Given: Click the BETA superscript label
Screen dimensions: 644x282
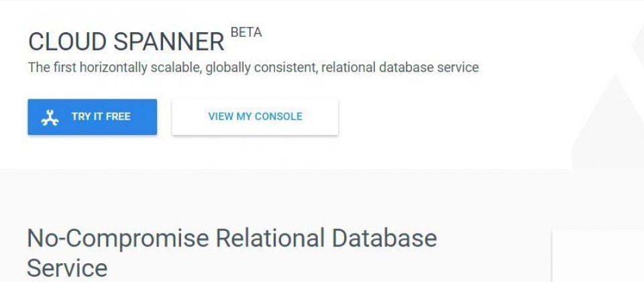Looking at the screenshot, I should pyautogui.click(x=246, y=32).
